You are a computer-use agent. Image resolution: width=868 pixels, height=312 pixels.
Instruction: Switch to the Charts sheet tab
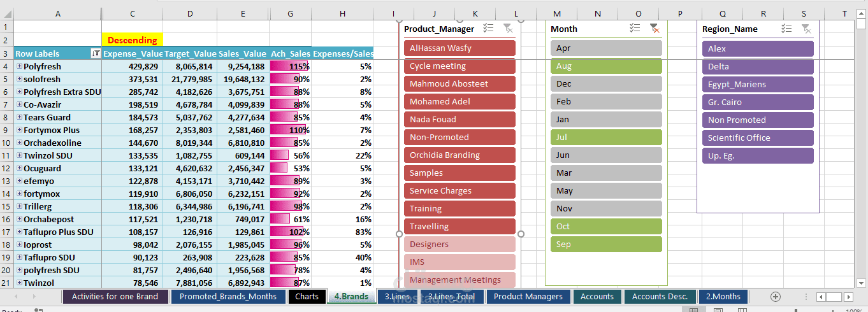[307, 296]
